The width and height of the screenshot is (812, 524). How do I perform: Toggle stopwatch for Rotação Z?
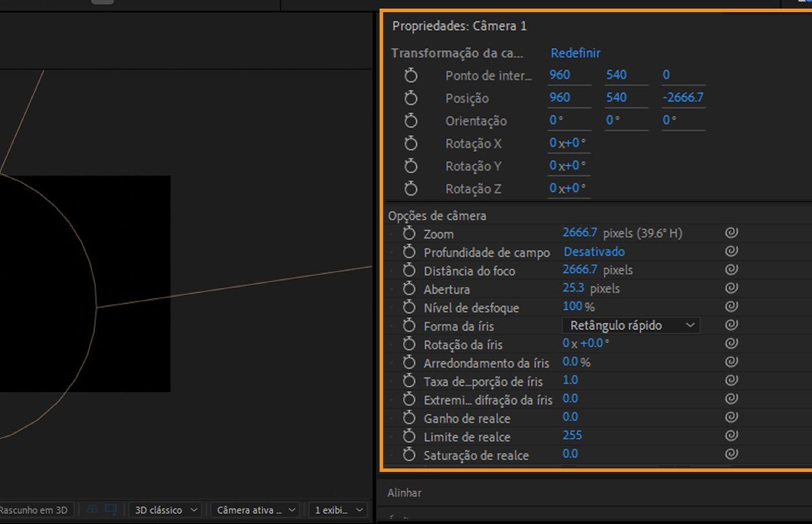click(x=411, y=189)
